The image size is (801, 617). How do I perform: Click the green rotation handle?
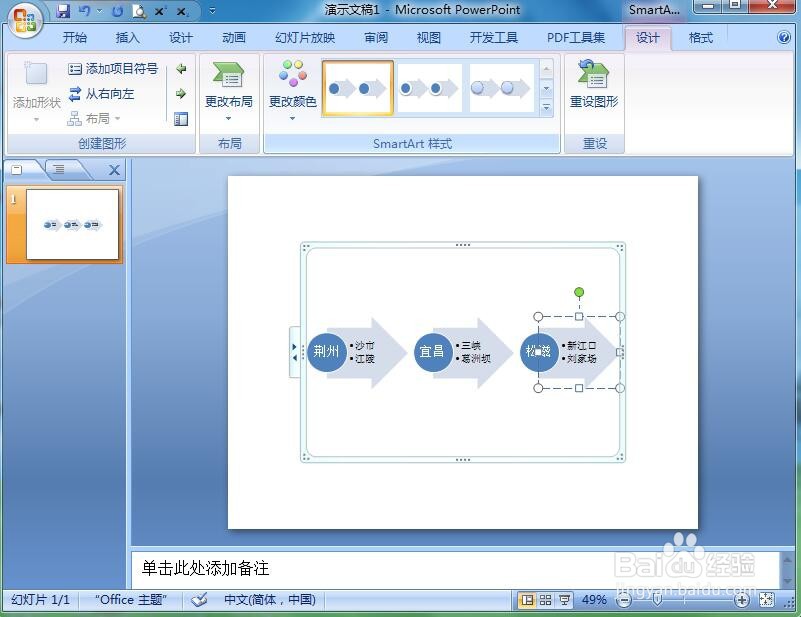pos(579,292)
